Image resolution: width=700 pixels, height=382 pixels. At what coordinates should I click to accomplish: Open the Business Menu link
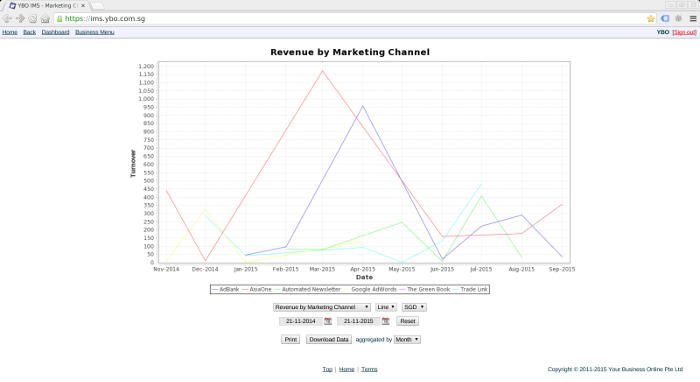(x=95, y=32)
